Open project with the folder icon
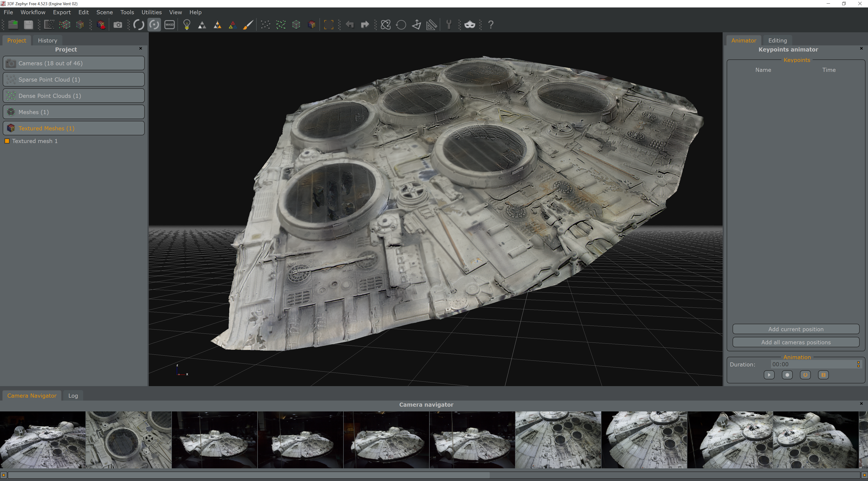This screenshot has height=481, width=868. pyautogui.click(x=13, y=25)
